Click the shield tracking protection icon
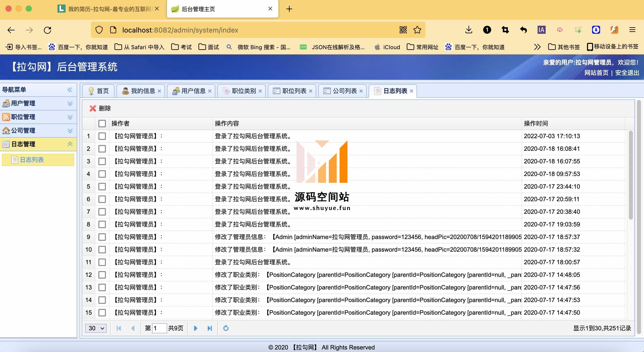The width and height of the screenshot is (644, 352). (99, 30)
